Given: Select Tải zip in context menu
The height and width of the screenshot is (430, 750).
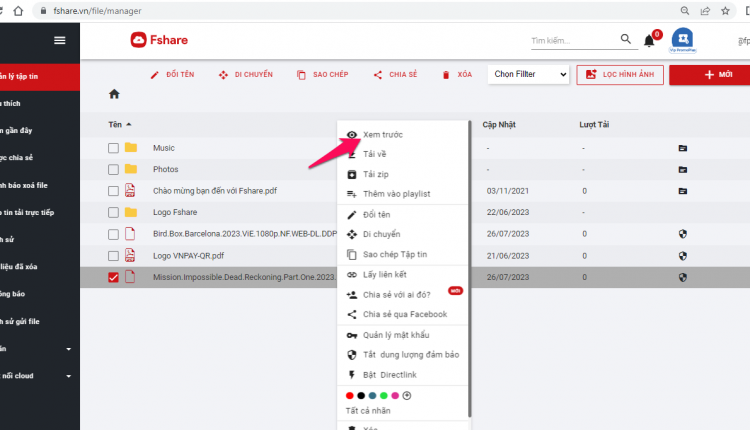Looking at the screenshot, I should pos(403,174).
